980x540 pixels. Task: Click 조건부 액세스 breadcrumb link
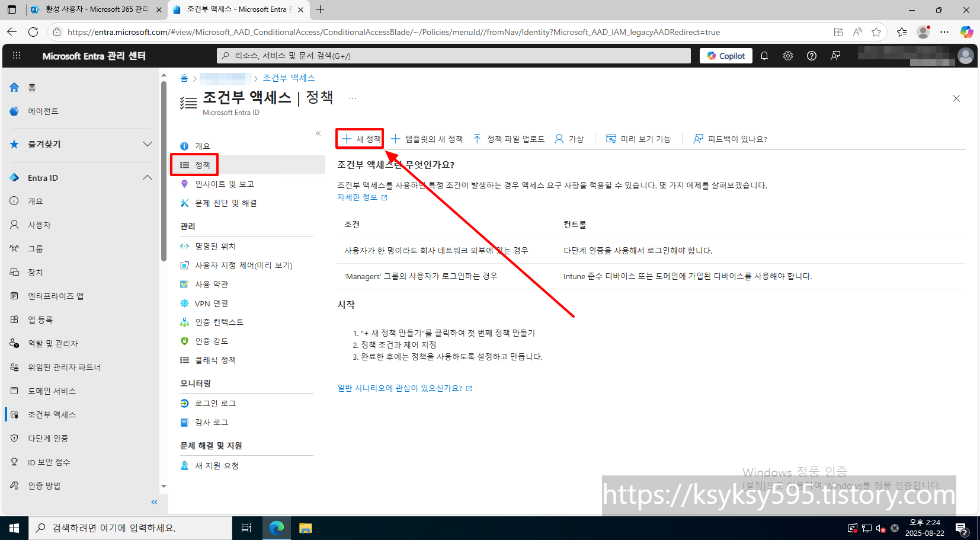(289, 78)
